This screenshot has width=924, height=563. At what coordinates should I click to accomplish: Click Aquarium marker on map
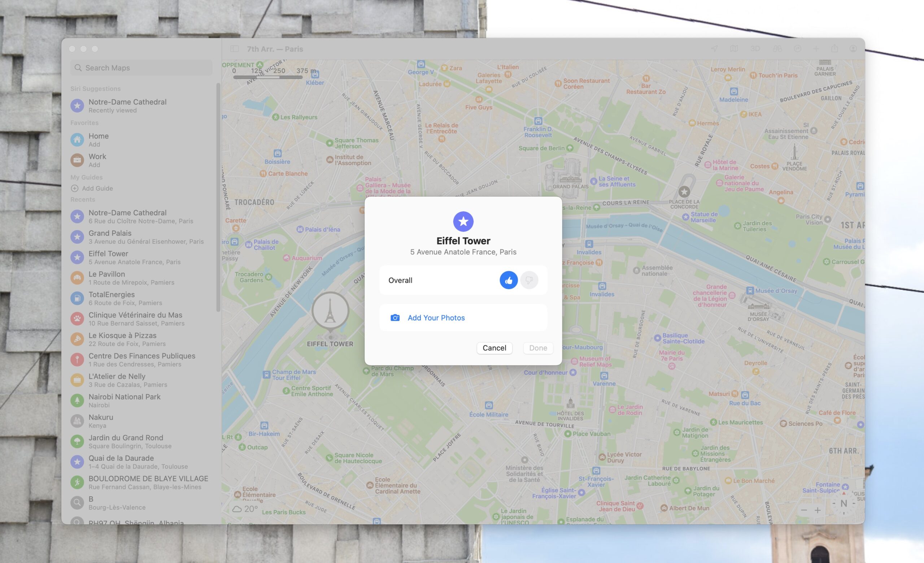coord(287,258)
